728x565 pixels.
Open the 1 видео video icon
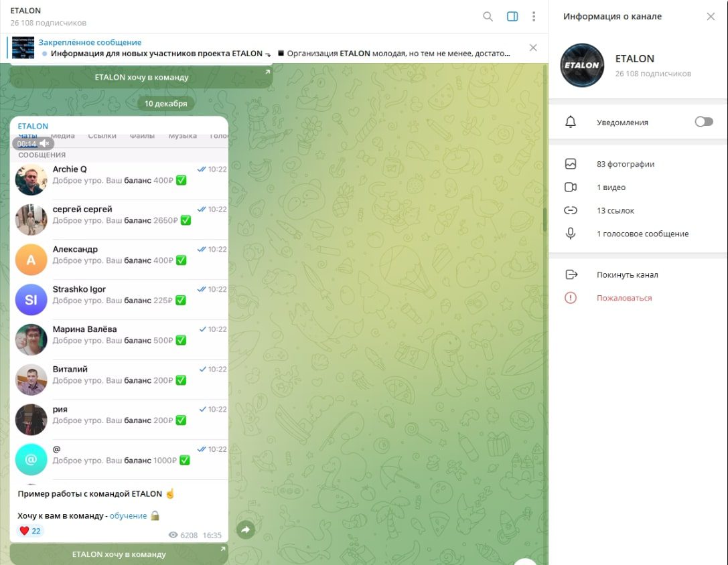[570, 187]
